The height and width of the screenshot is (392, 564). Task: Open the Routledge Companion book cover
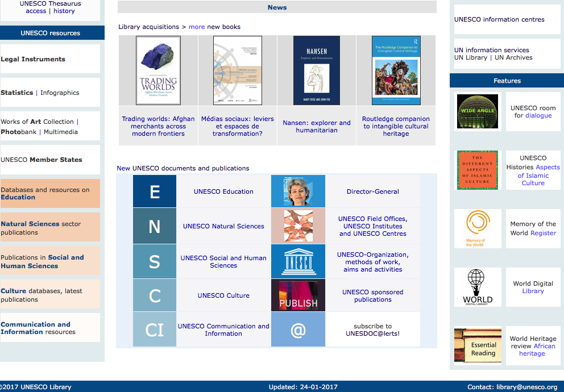pos(396,70)
